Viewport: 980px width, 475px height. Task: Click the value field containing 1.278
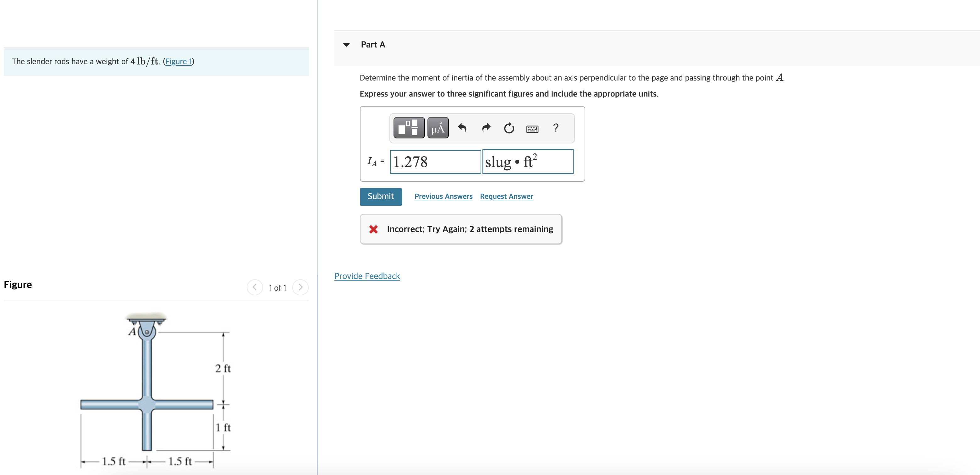[435, 162]
